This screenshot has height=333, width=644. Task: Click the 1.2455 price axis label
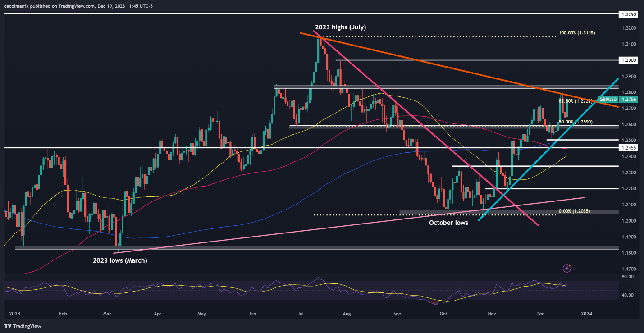click(x=629, y=147)
